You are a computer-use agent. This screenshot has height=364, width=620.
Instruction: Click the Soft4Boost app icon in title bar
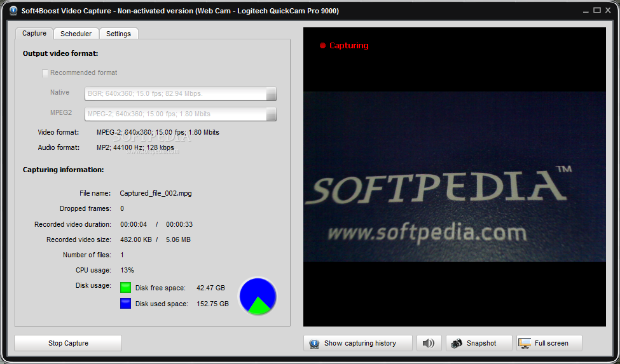click(x=13, y=11)
